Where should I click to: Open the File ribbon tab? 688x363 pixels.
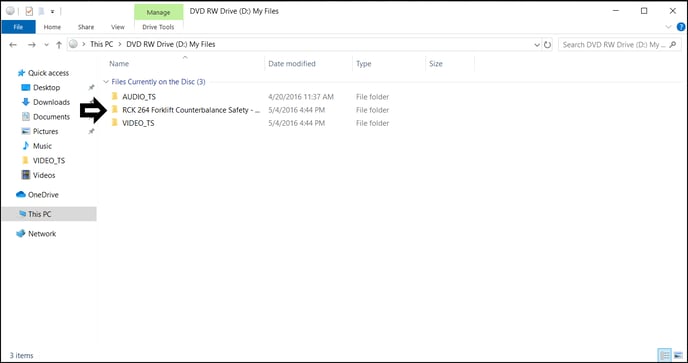(x=18, y=27)
